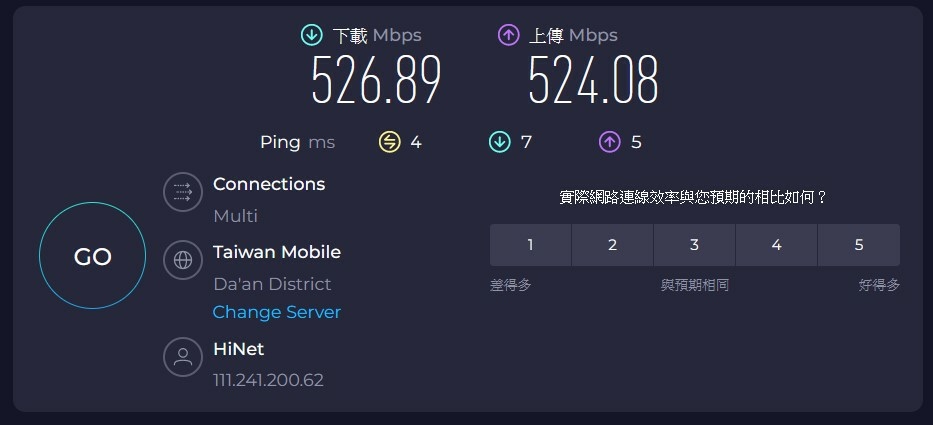This screenshot has width=933, height=425.
Task: Click the Taiwan Mobile globe icon
Action: point(183,260)
